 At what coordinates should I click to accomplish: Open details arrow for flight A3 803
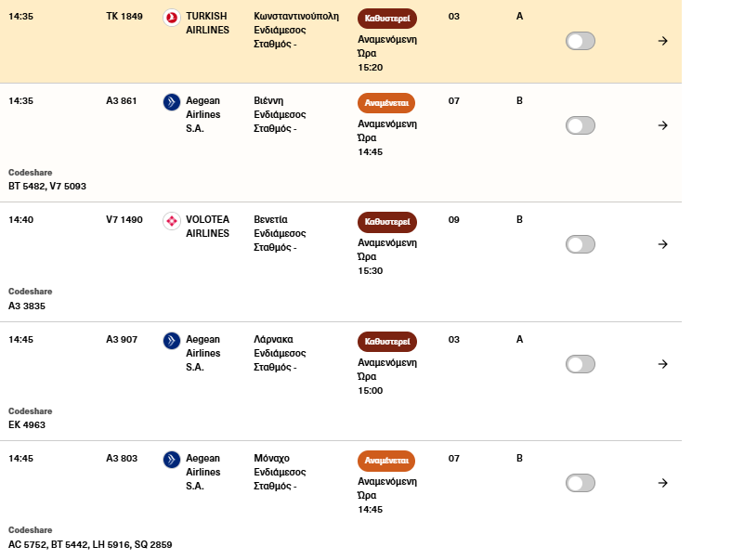coord(662,483)
